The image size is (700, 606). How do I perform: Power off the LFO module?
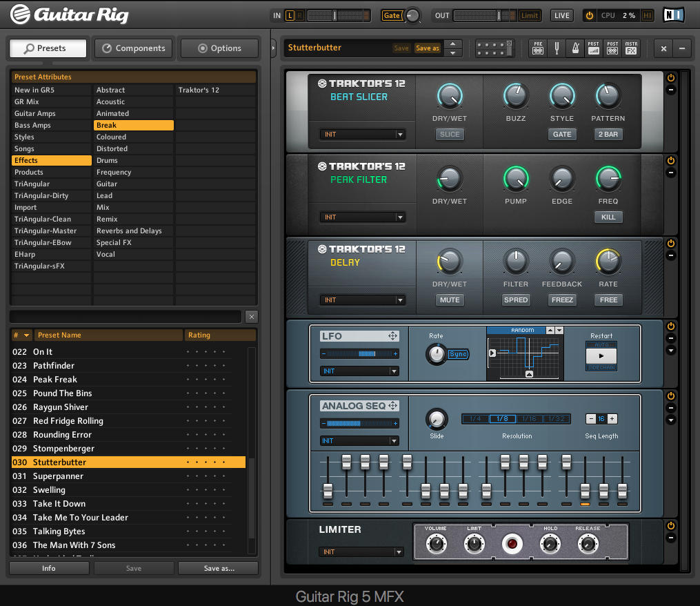(x=670, y=326)
